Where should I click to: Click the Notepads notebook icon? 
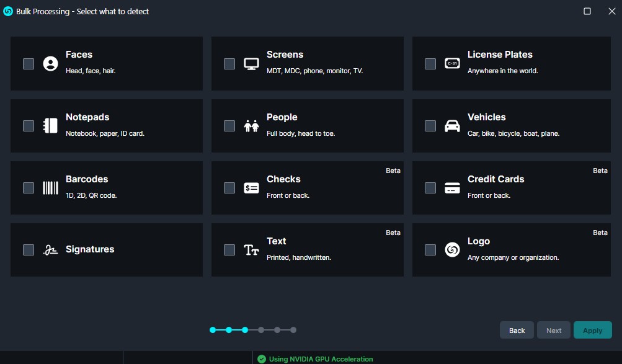point(50,126)
